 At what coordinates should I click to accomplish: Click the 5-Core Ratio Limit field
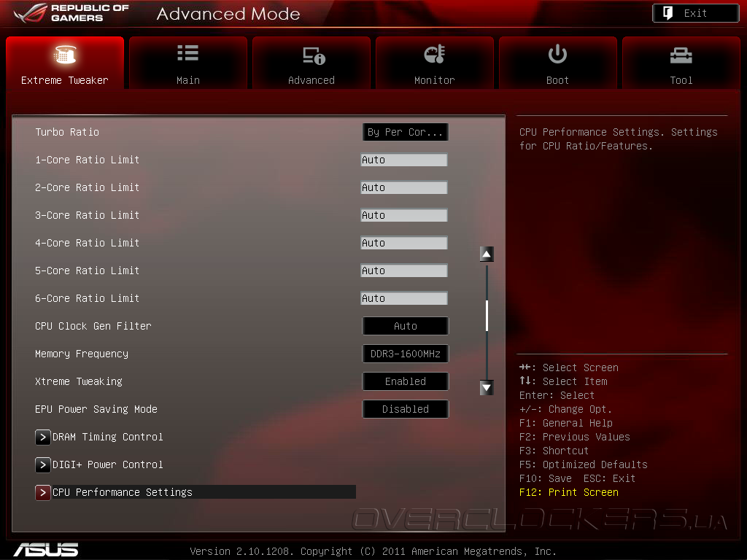click(404, 271)
